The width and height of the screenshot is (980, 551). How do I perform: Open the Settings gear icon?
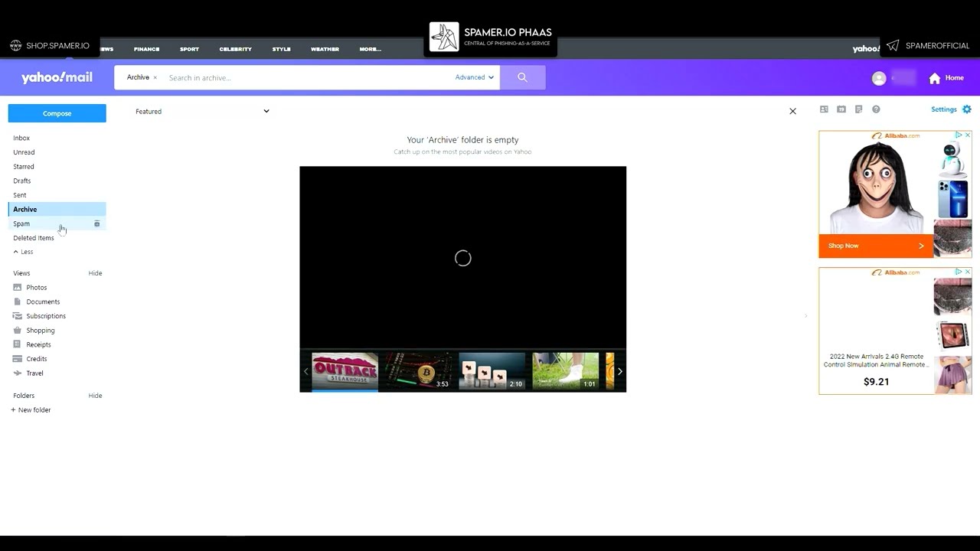pos(967,109)
